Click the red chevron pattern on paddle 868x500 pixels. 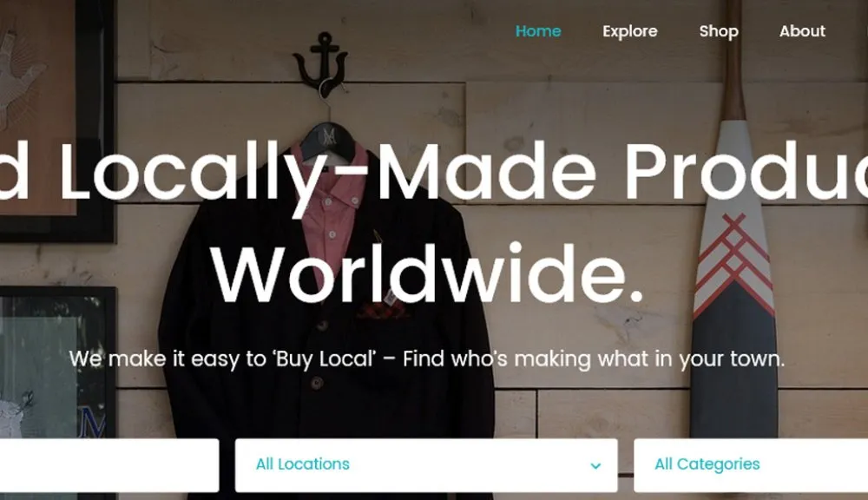point(734,260)
